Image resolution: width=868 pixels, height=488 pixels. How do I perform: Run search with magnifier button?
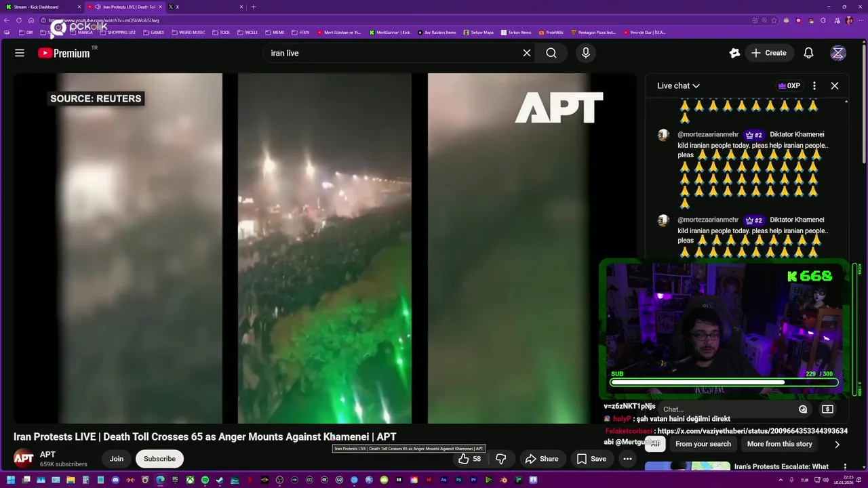[551, 53]
